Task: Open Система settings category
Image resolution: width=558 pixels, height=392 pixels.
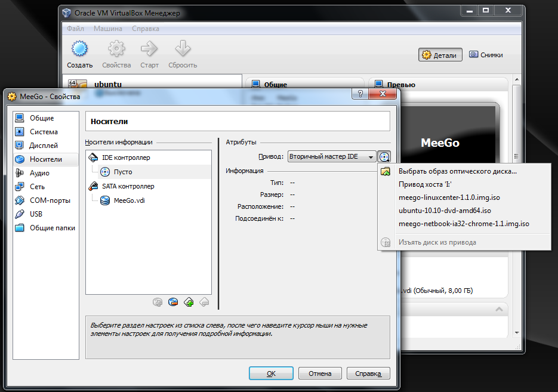Action: 44,132
